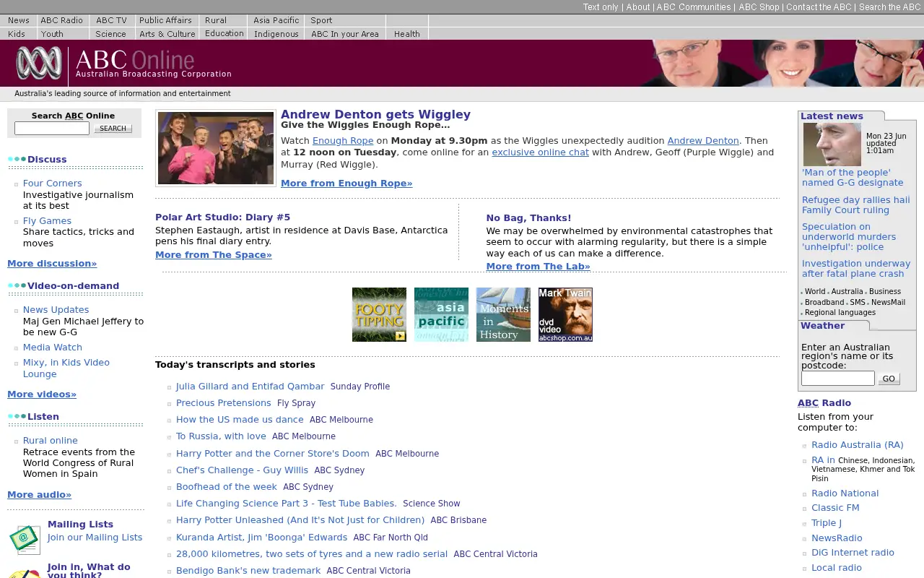924x578 pixels.
Task: Open the Contact the ABC link
Action: click(x=819, y=7)
